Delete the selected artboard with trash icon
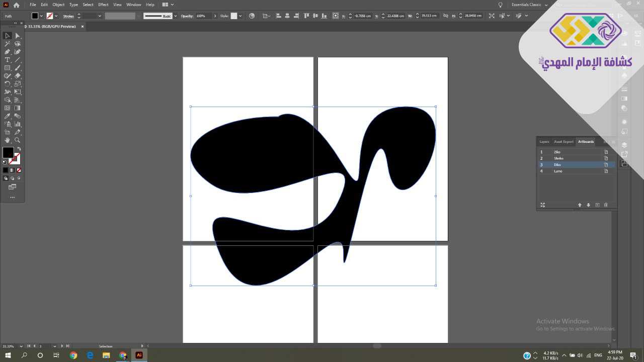644x362 pixels. point(606,205)
